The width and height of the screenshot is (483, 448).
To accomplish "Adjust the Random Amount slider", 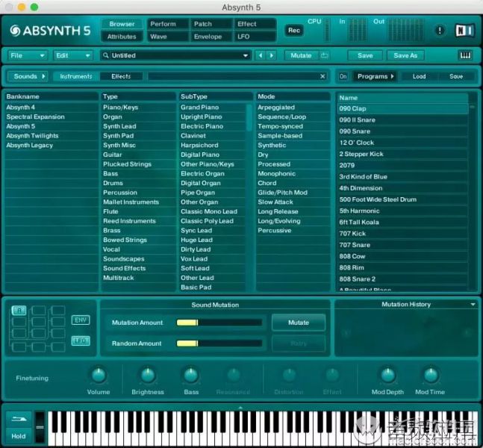I will pos(219,343).
